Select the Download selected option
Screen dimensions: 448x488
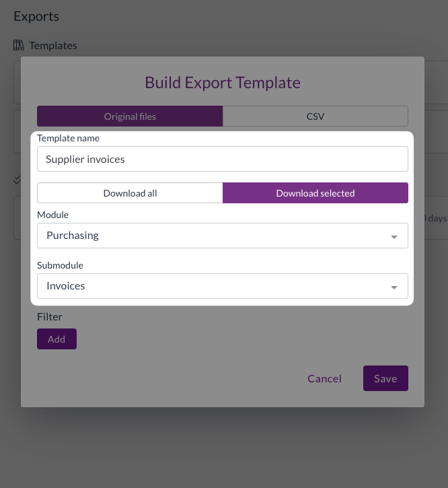[315, 193]
